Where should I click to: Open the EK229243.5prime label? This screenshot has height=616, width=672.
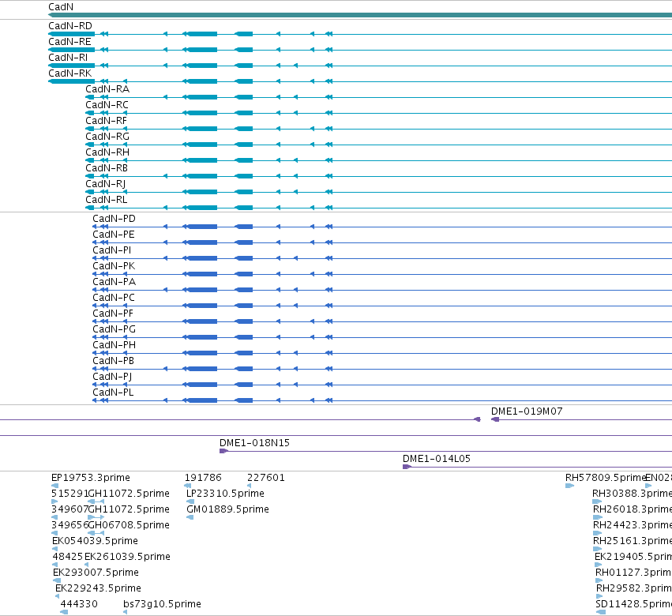click(x=98, y=588)
